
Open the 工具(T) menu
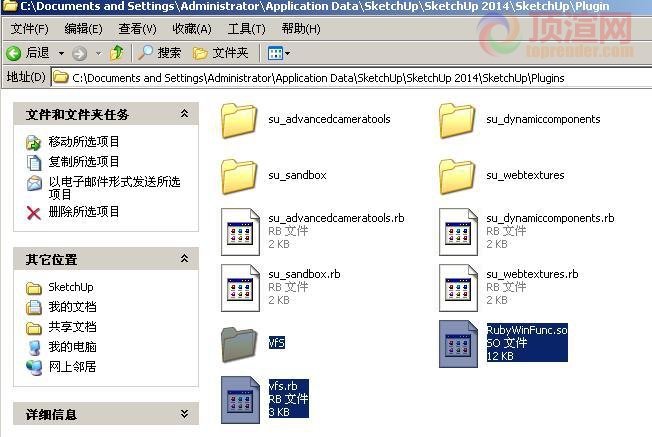tap(246, 29)
